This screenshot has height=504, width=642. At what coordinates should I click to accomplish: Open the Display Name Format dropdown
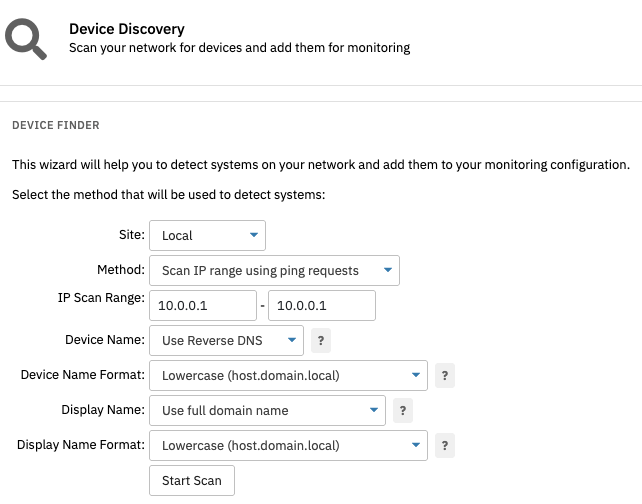tap(288, 445)
